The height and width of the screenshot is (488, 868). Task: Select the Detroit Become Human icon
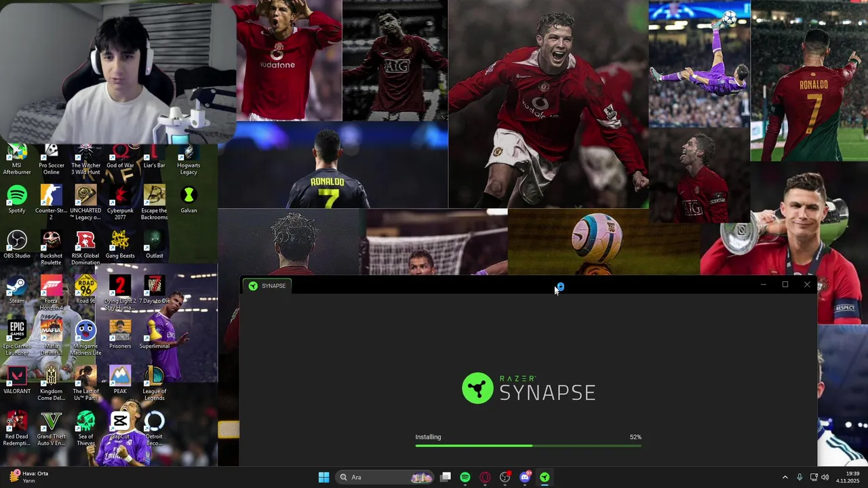coord(154,429)
